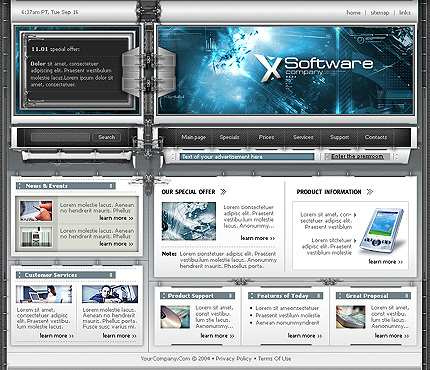Click the CD disc image under Product Support

click(175, 317)
